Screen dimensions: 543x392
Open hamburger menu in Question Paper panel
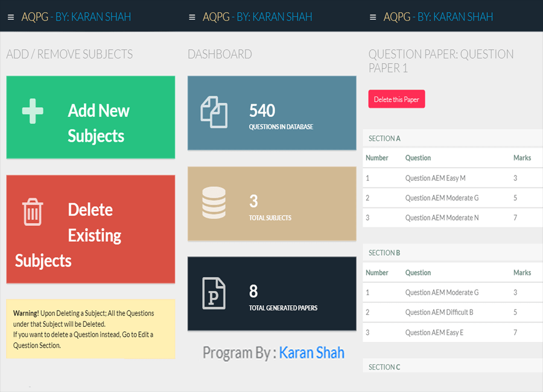(x=373, y=17)
